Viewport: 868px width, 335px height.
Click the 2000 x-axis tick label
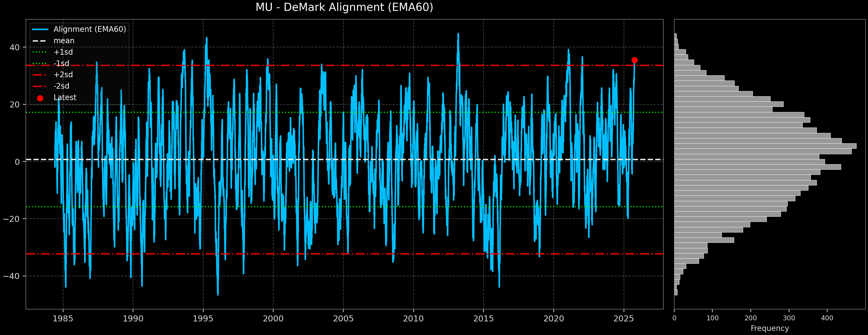[x=273, y=318]
